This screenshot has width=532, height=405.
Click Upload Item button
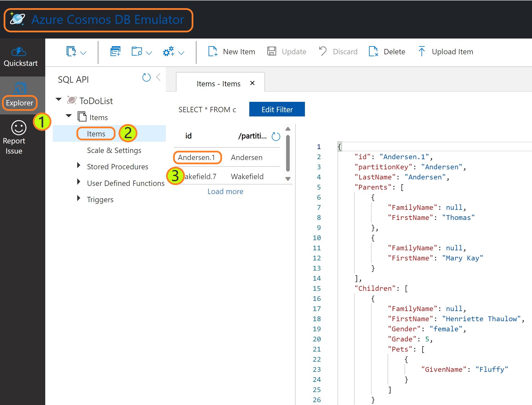coord(445,52)
